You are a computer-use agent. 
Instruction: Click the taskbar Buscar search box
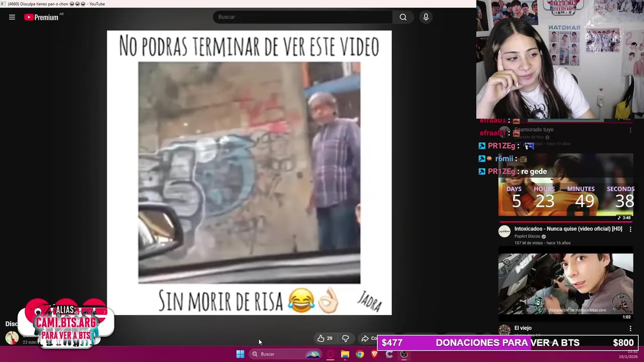tap(285, 354)
